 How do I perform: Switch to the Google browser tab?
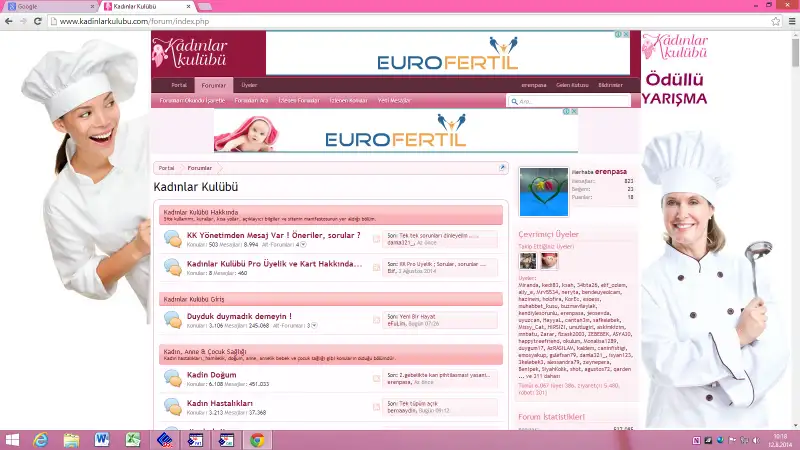pos(50,6)
